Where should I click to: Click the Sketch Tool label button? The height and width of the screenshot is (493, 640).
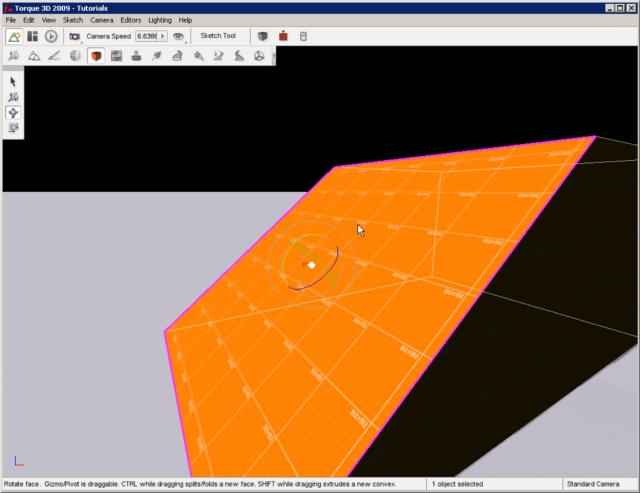pyautogui.click(x=218, y=36)
